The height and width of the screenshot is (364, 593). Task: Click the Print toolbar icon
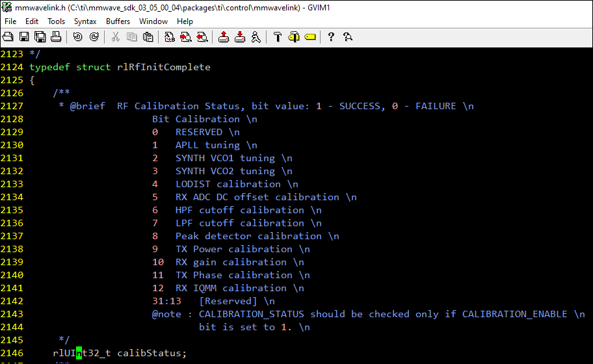[56, 36]
